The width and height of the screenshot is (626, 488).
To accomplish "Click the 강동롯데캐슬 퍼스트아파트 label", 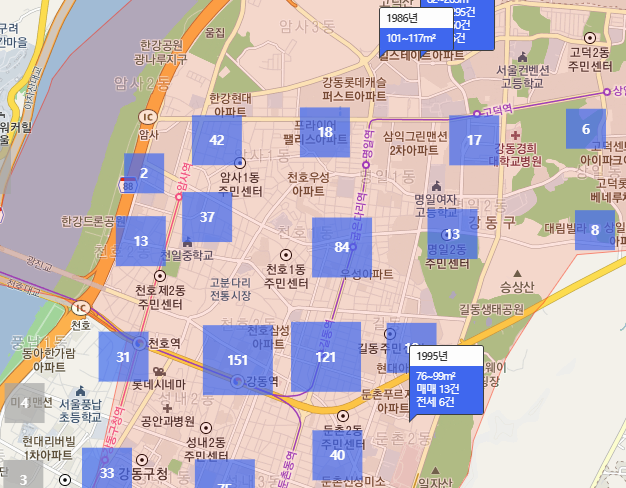I will tap(354, 89).
